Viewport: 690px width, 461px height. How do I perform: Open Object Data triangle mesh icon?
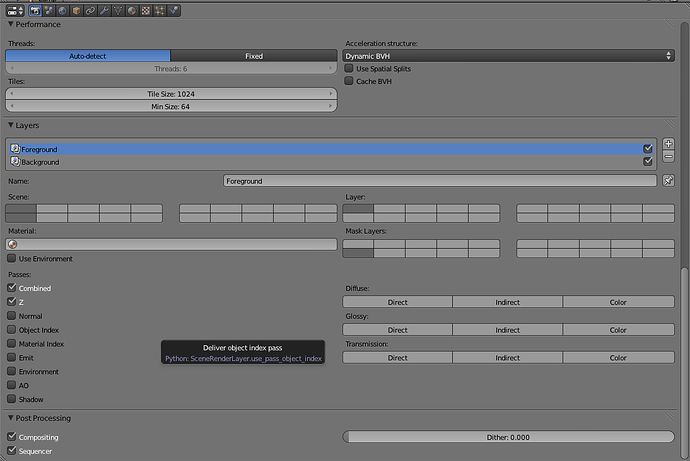point(118,11)
